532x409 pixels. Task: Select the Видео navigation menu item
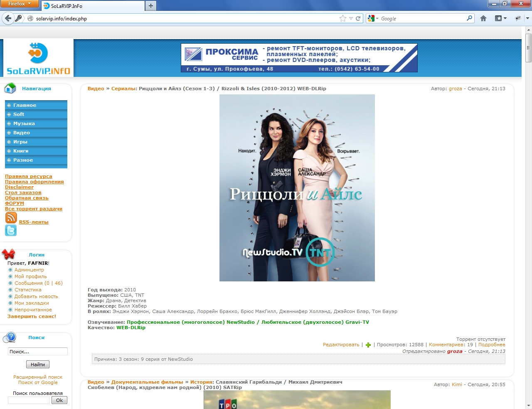(22, 133)
